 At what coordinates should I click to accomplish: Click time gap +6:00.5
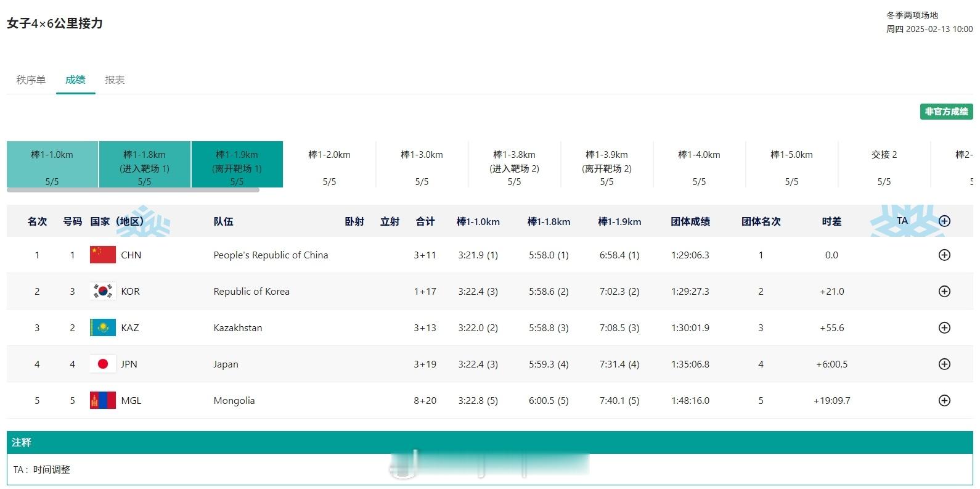tap(831, 364)
